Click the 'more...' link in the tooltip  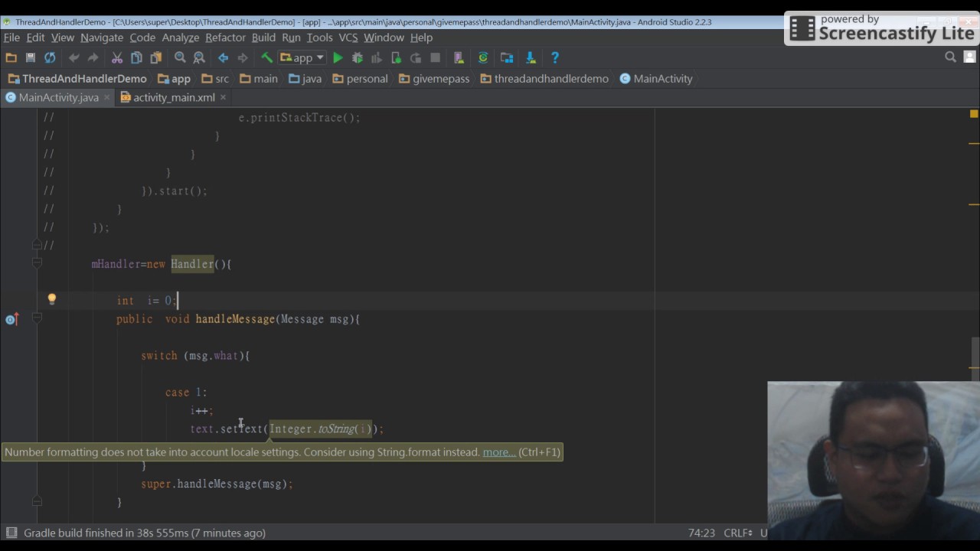click(x=499, y=452)
